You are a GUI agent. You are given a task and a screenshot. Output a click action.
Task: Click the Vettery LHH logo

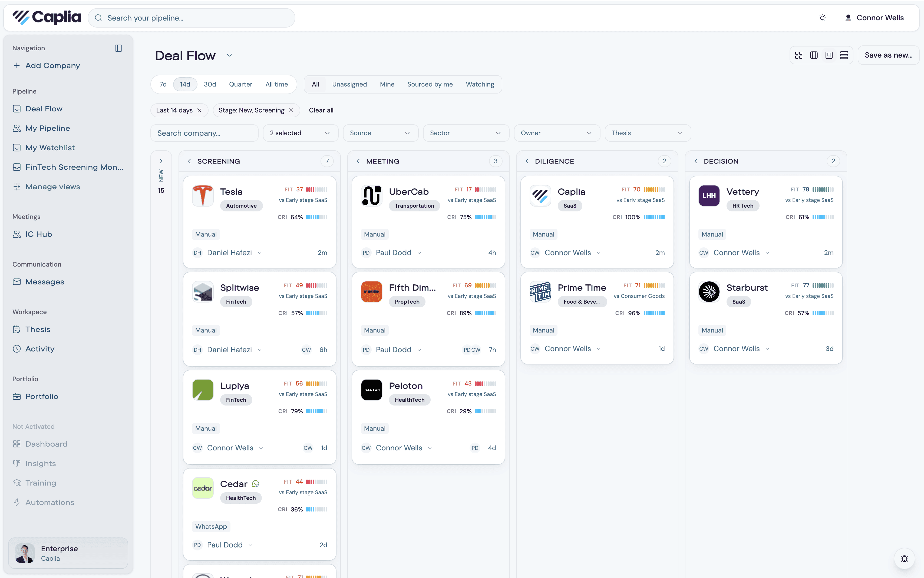tap(709, 196)
